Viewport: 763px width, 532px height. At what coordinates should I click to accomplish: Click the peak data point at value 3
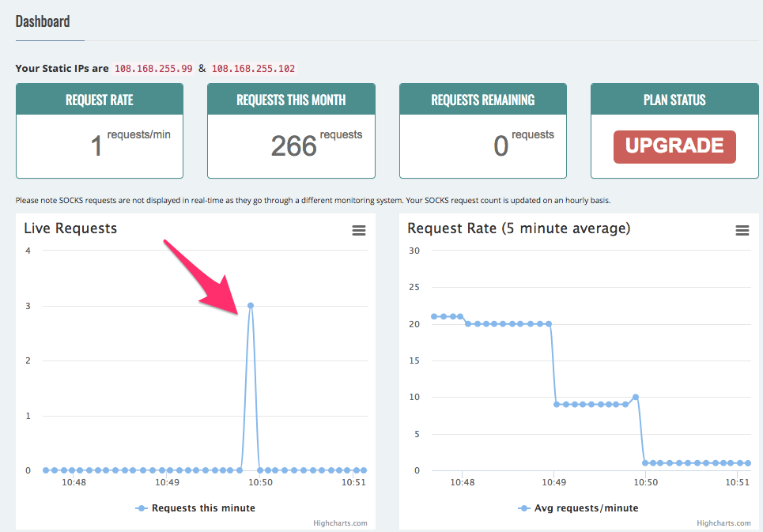(x=251, y=305)
